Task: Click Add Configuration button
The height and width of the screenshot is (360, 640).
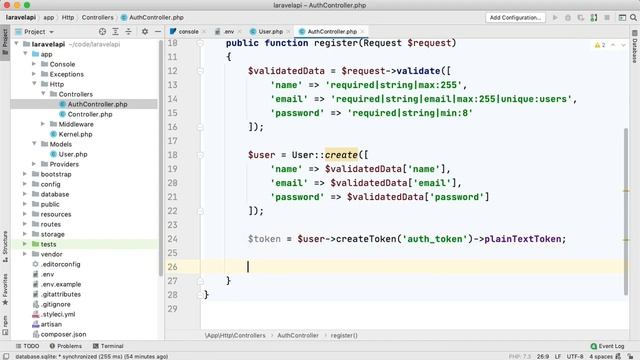Action: click(515, 18)
